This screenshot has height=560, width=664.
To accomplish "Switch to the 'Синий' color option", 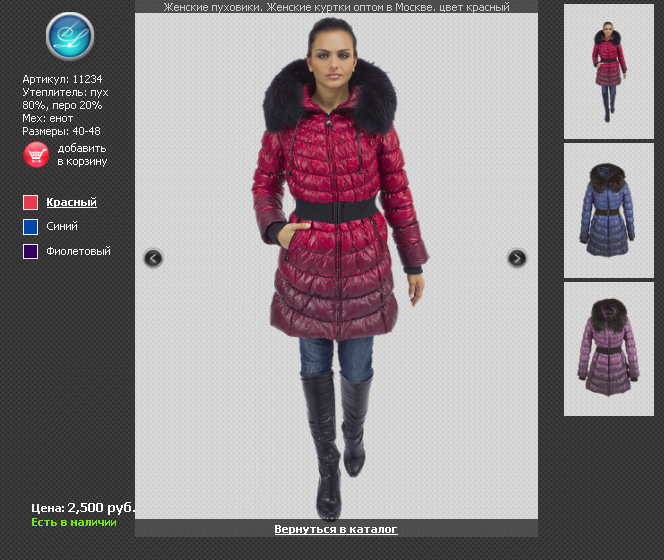I will click(x=62, y=227).
